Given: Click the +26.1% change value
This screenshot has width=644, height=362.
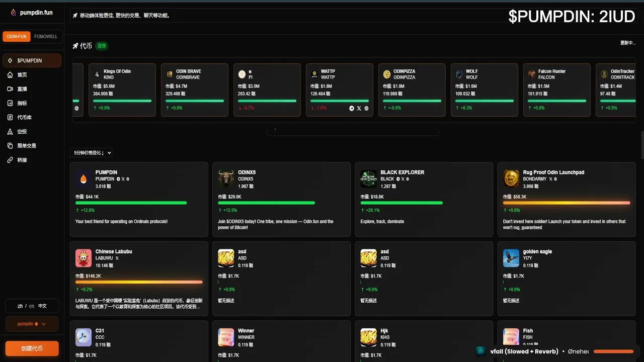Looking at the screenshot, I should (373, 210).
